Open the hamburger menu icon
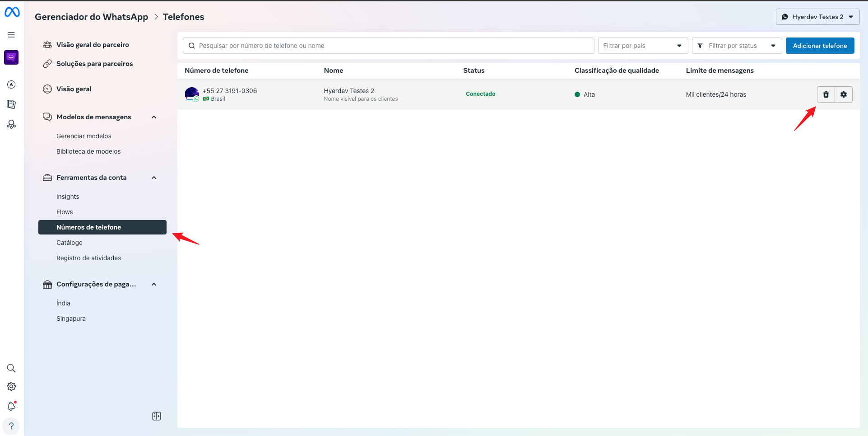 tap(11, 35)
